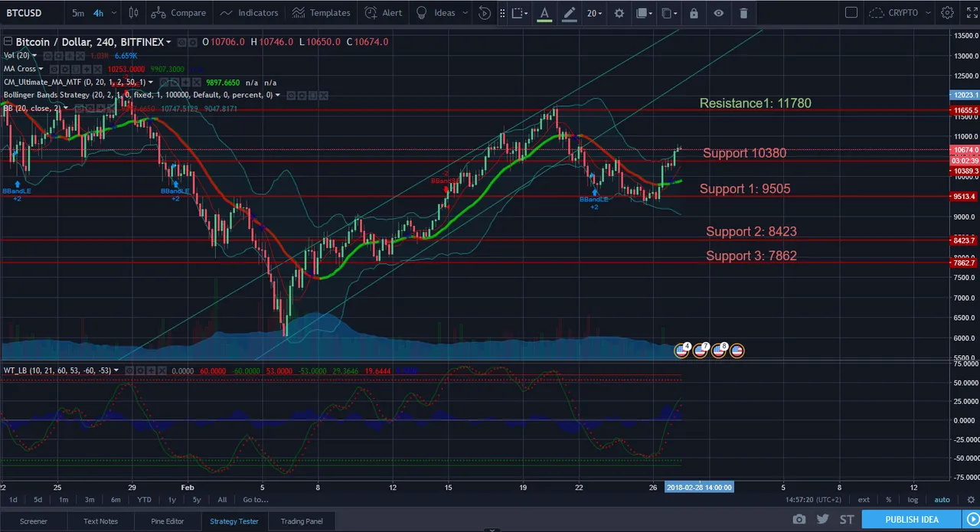
Task: Remove the MA Cross indicator
Action: click(97, 69)
